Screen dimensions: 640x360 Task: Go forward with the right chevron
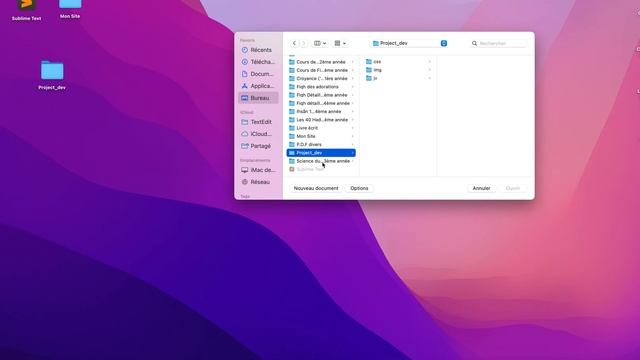click(x=303, y=43)
